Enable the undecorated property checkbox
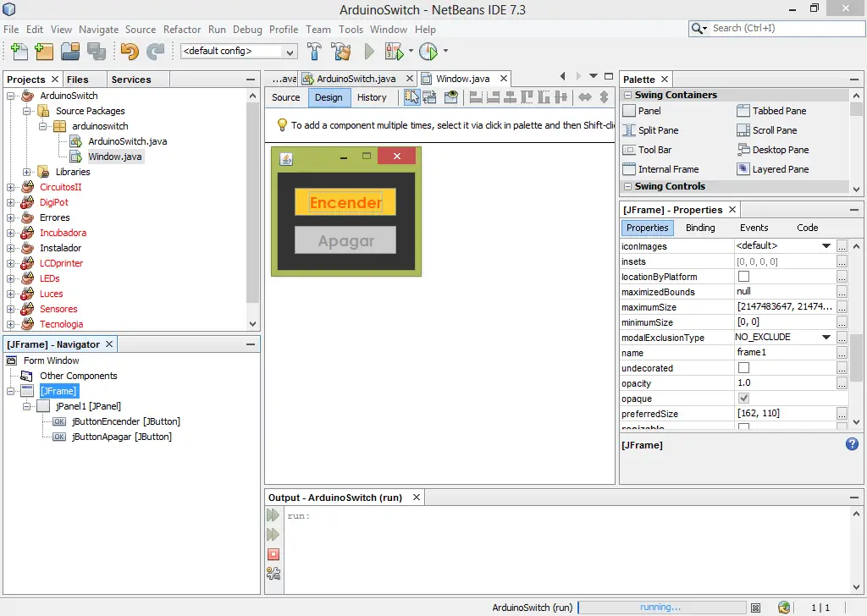Image resolution: width=867 pixels, height=616 pixels. click(x=743, y=368)
